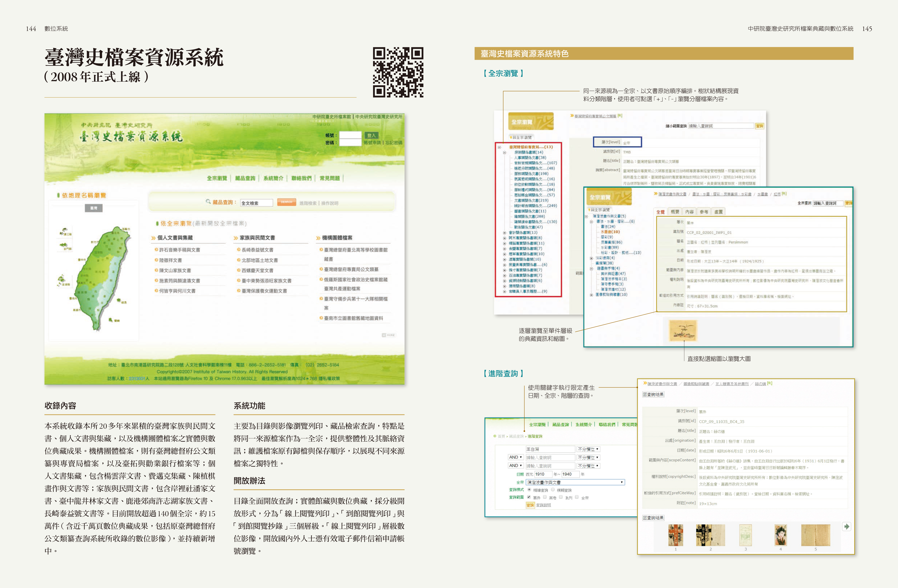Open the persimmon painting thumbnail

683,331
